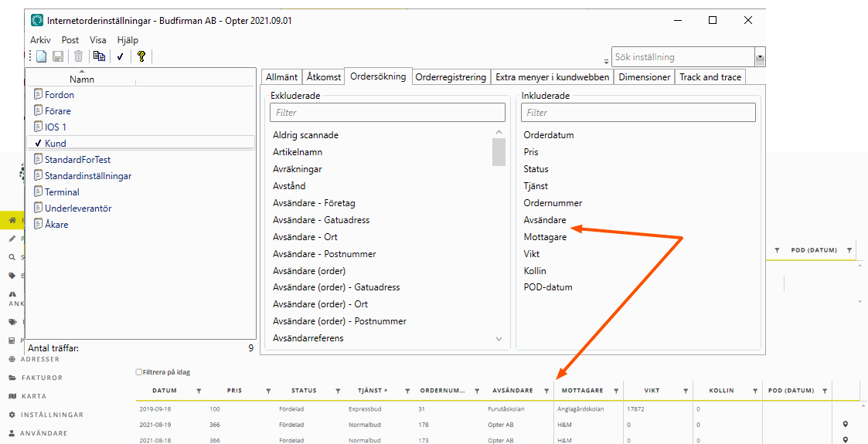Click the filter icon on Status column
Viewport: 868px width, 444px height.
tap(338, 391)
